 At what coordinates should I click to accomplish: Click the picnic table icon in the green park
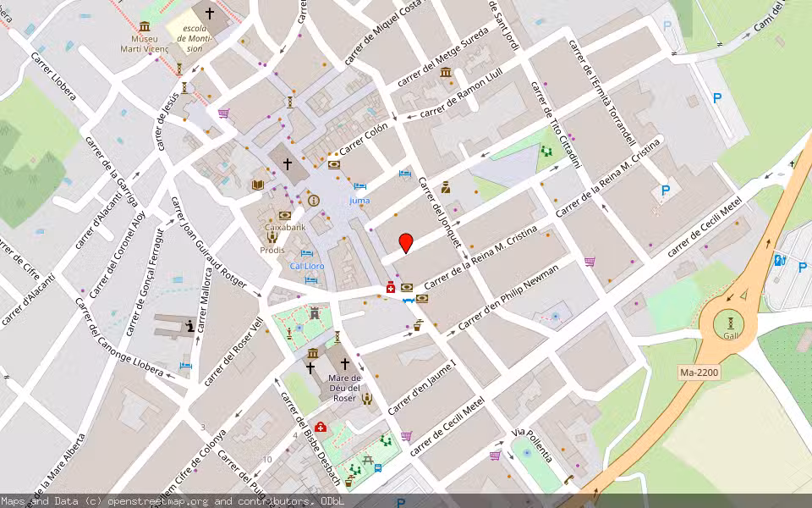point(368,461)
